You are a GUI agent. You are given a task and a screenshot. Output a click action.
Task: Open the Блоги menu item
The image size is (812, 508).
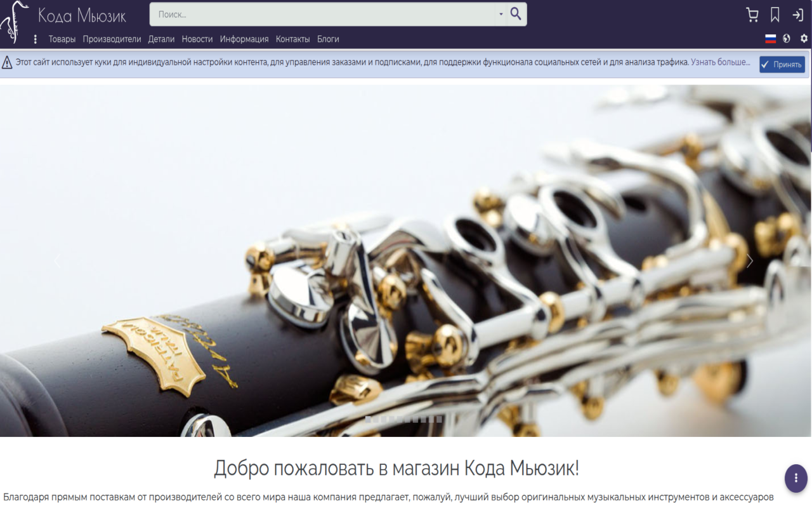tap(328, 39)
